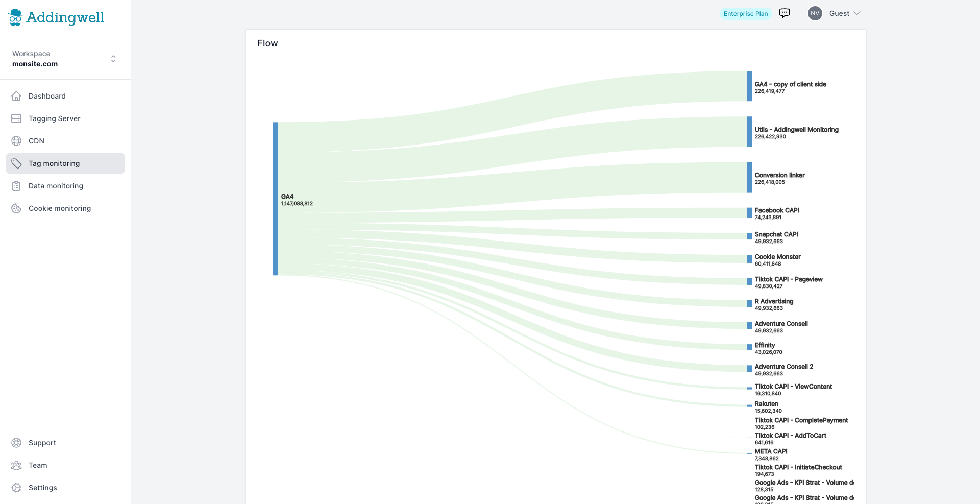Click the Snapchat CAPI label
This screenshot has width=980, height=504.
[x=776, y=234]
